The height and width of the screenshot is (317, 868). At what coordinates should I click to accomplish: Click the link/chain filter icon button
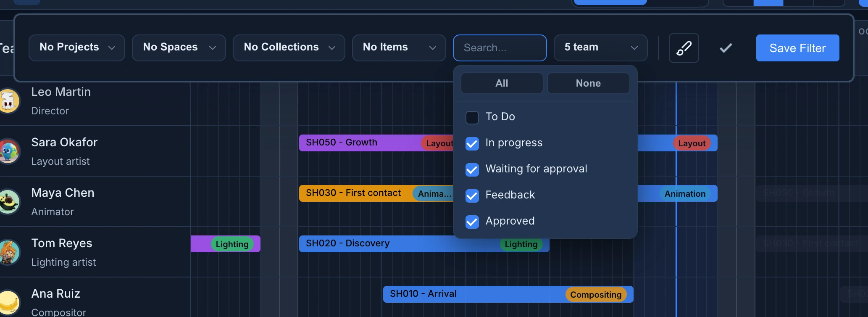click(x=684, y=48)
